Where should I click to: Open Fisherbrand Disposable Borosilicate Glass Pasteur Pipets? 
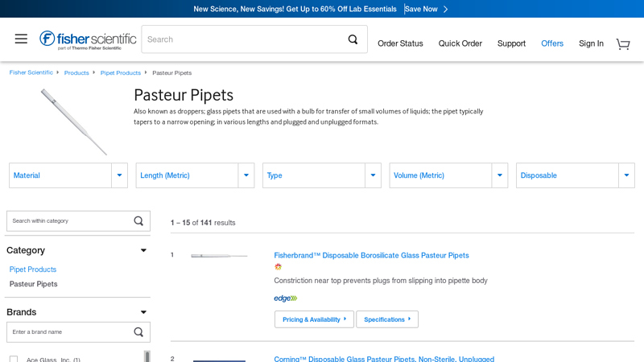click(x=371, y=255)
